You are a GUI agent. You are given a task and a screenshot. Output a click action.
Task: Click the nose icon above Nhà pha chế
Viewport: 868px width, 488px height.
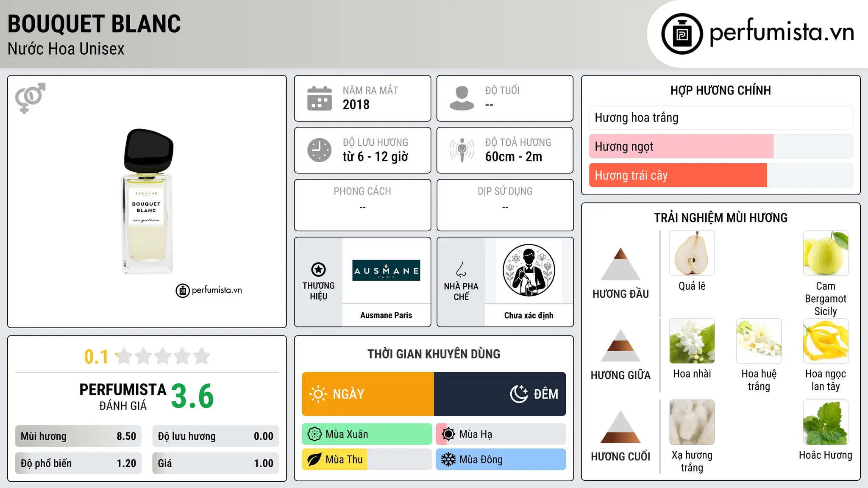point(461,269)
